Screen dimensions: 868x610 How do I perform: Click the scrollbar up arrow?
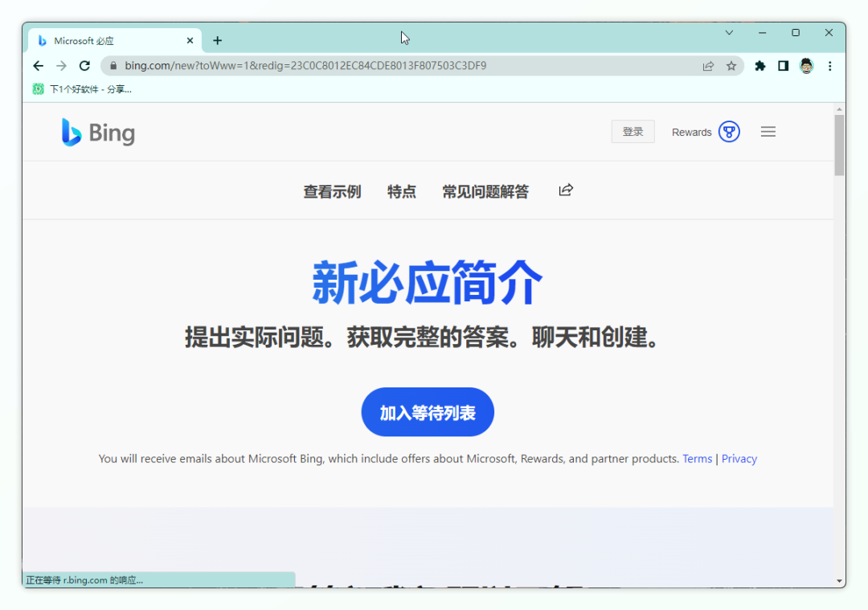point(839,109)
